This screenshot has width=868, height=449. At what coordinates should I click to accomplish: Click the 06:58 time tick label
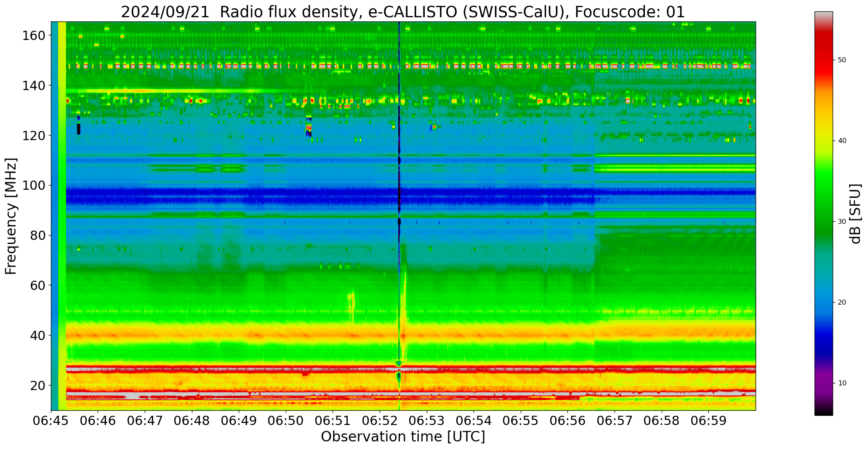coord(662,420)
